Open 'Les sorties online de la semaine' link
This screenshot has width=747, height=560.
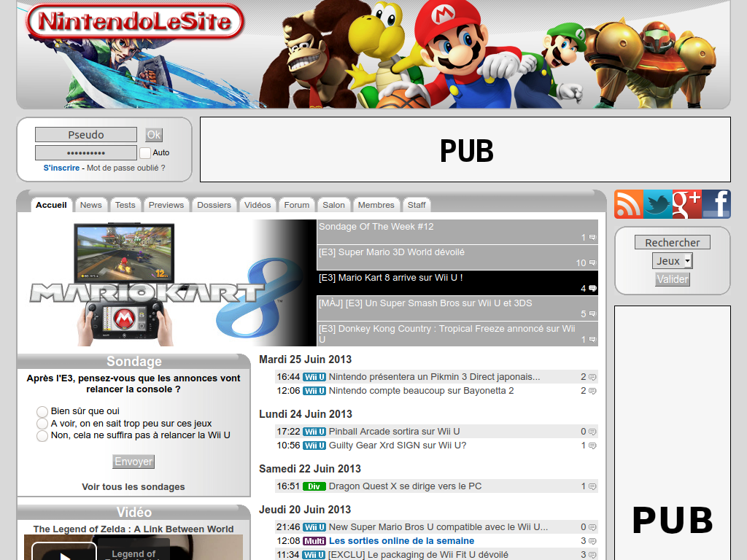point(402,542)
